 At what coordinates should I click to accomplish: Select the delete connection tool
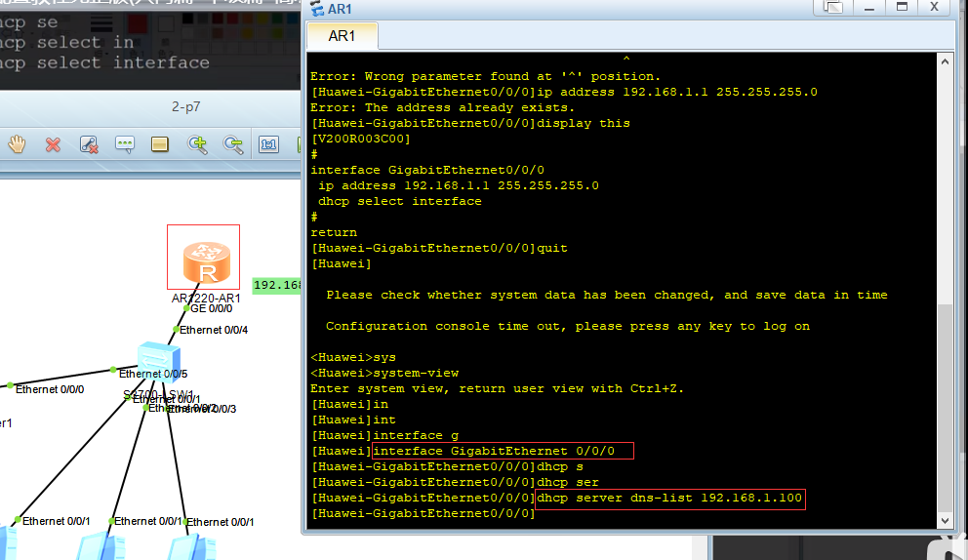pos(89,144)
